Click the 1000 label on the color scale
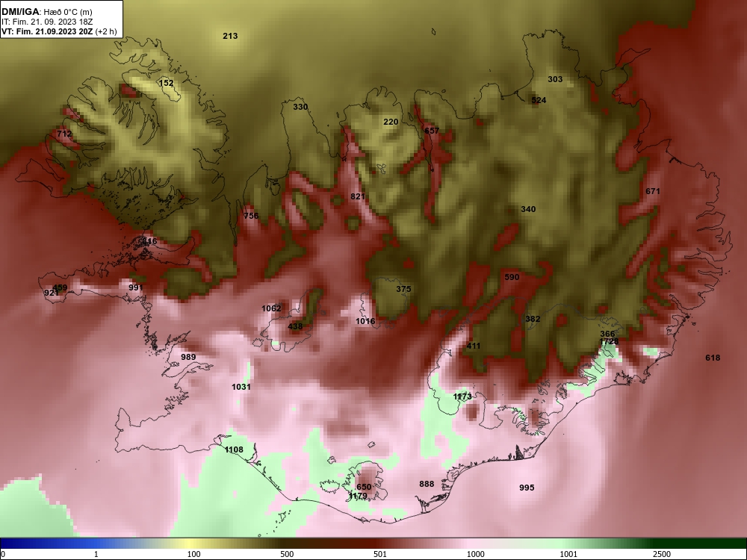 coord(475,554)
